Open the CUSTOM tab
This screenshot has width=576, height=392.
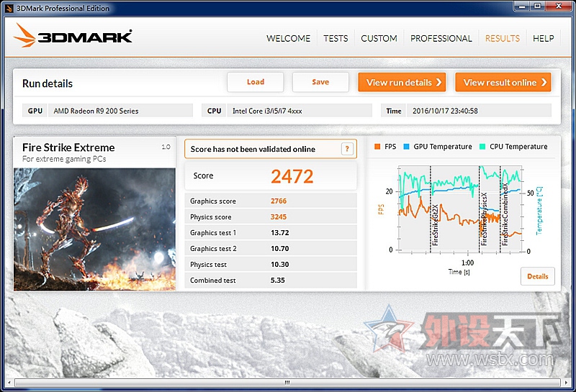coord(379,38)
